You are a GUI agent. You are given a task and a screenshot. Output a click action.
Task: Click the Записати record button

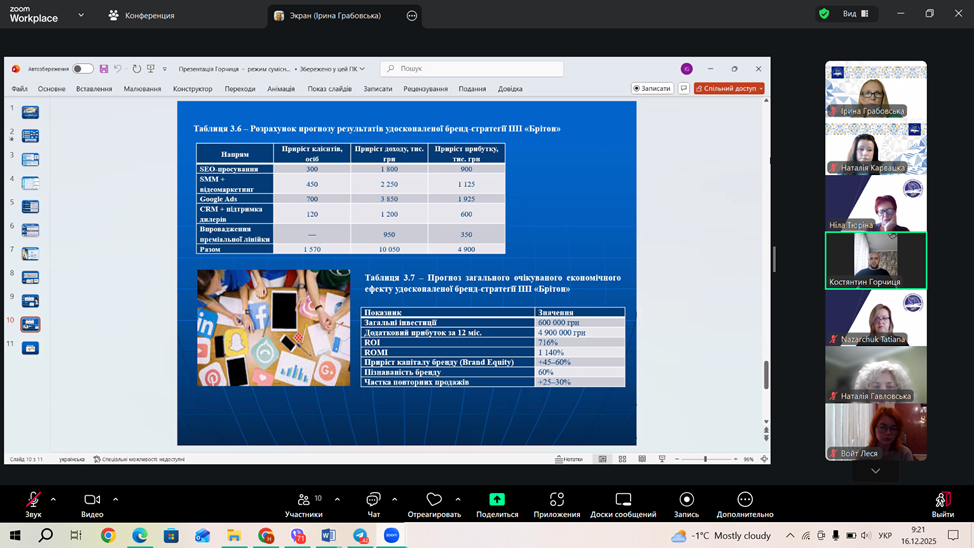pyautogui.click(x=652, y=88)
